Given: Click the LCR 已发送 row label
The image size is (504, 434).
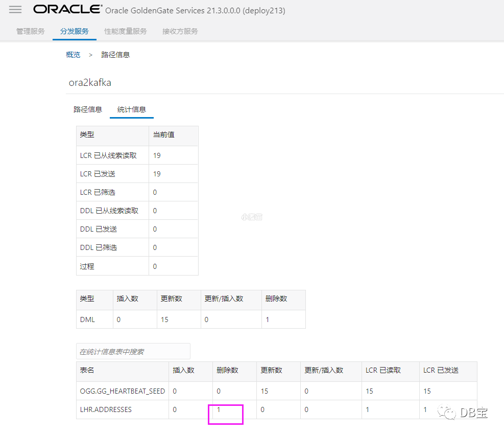Looking at the screenshot, I should (x=98, y=174).
